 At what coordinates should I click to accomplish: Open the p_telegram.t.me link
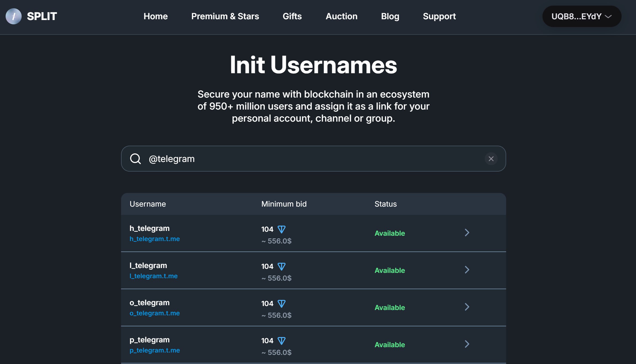pos(154,350)
